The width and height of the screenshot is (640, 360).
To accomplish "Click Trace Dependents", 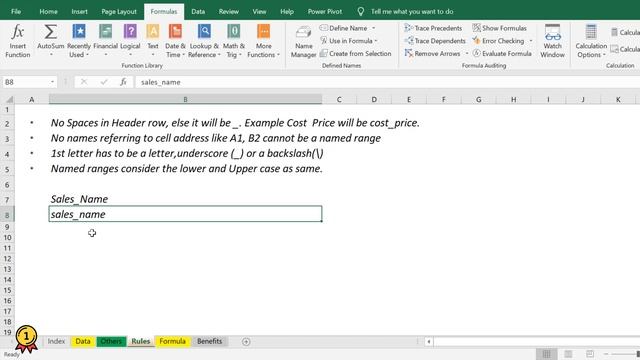I will 435,41.
